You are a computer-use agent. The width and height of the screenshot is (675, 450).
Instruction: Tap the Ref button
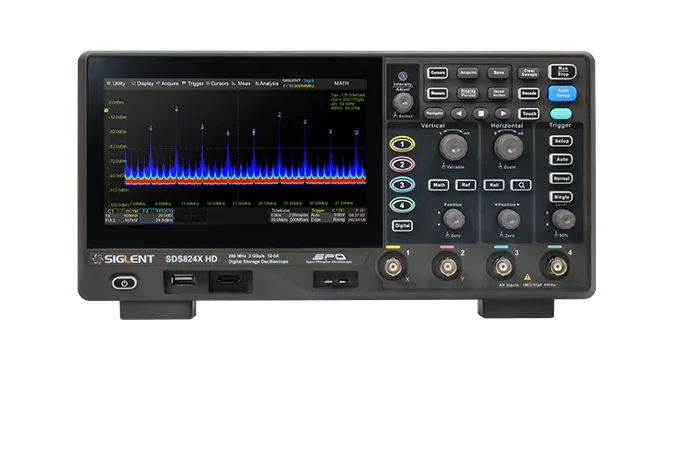point(466,185)
